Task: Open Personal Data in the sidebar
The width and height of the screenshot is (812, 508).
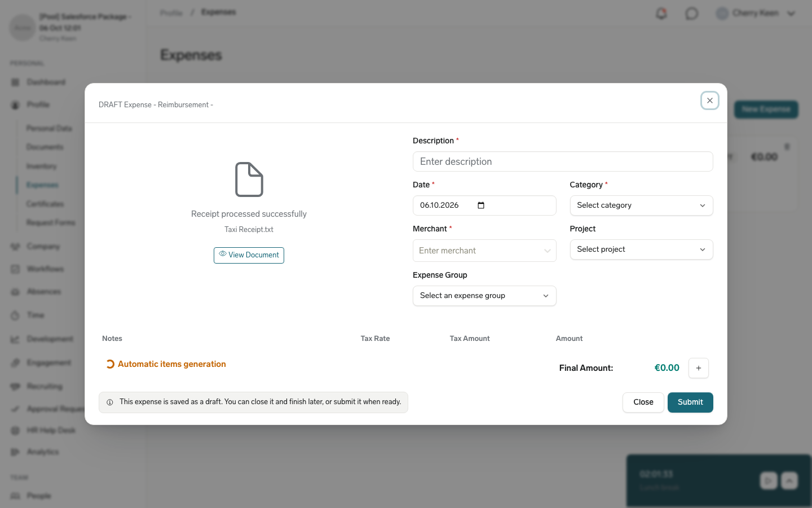Action: (x=49, y=129)
